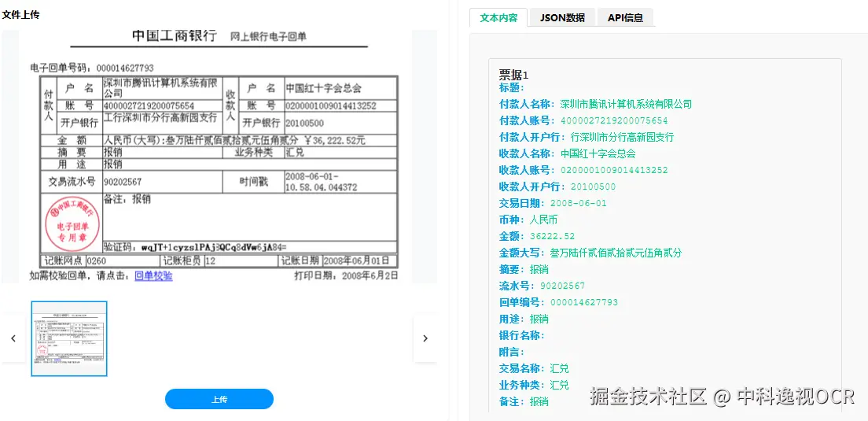
Task: Click the 回单校验 link in receipt
Action: (153, 275)
